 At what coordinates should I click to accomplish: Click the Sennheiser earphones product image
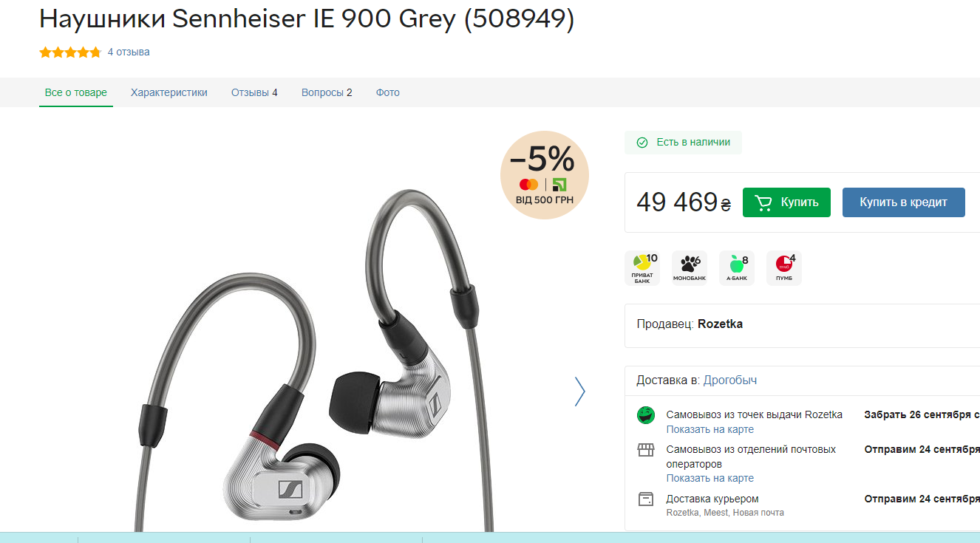310,362
